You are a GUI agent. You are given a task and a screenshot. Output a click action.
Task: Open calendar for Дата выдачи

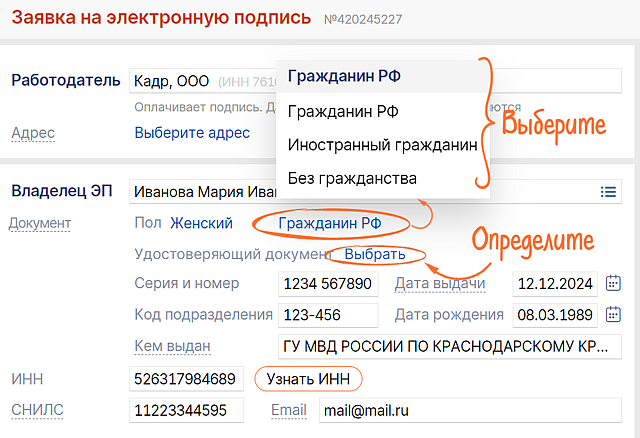(614, 284)
